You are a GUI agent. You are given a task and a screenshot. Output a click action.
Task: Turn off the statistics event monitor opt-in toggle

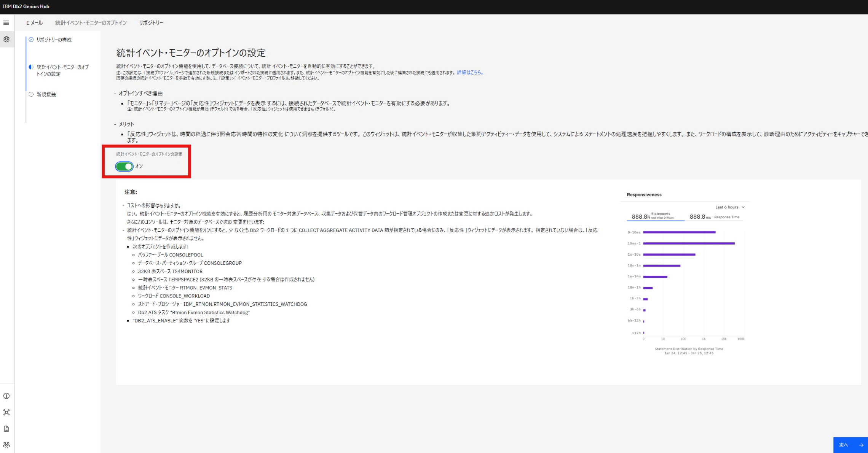[x=124, y=166]
